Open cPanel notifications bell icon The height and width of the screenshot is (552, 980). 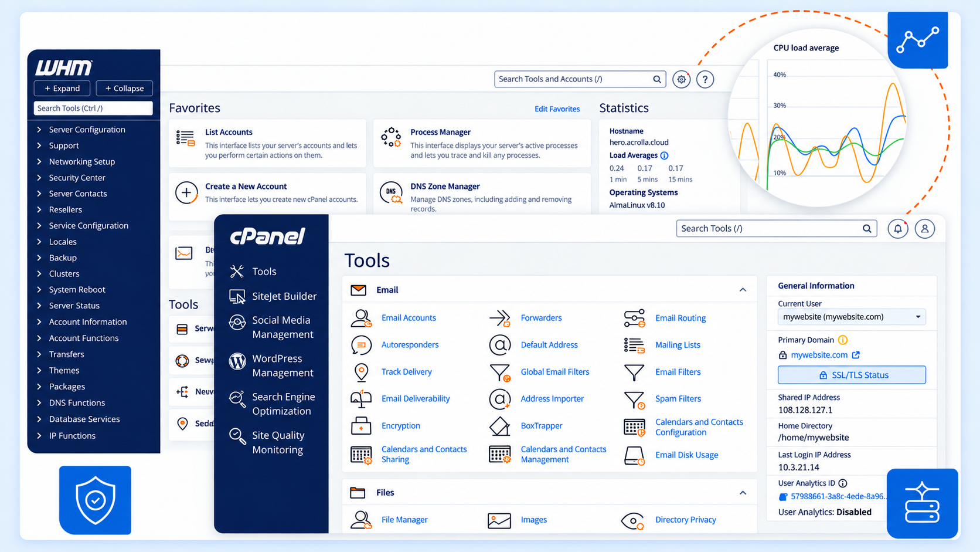point(897,229)
